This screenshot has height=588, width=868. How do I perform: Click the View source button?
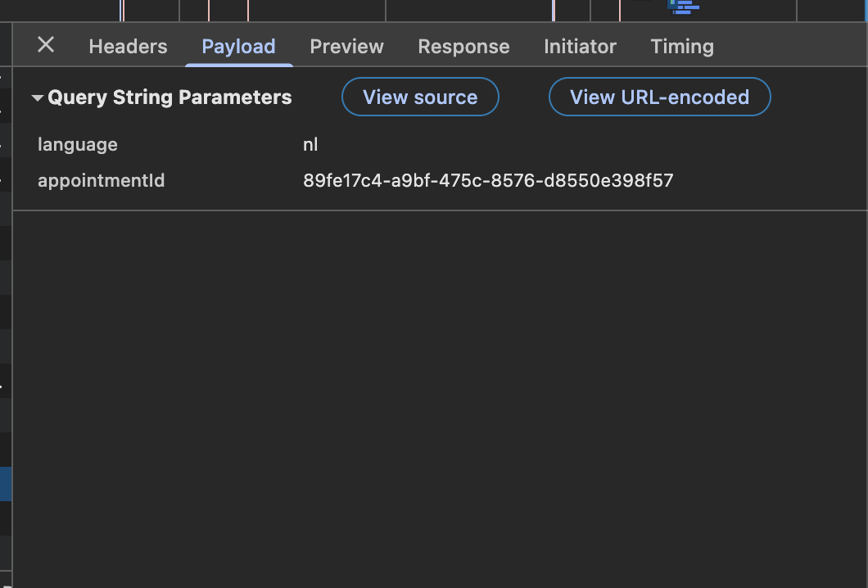(x=420, y=97)
